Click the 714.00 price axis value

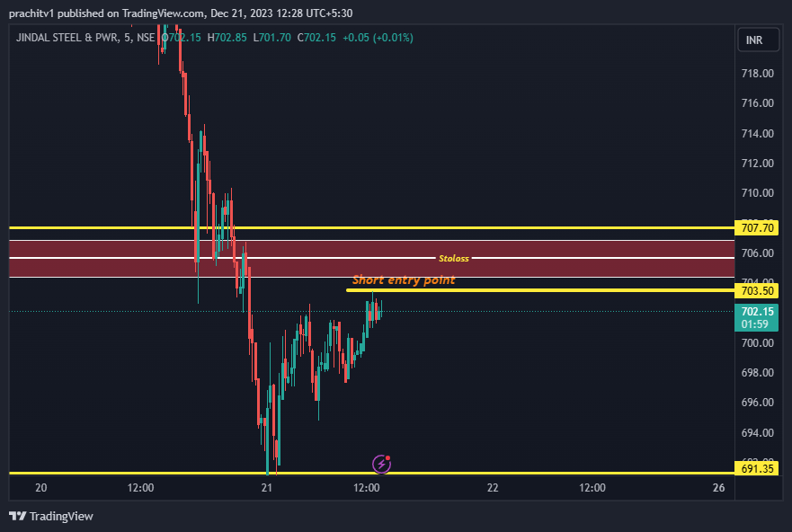pos(757,133)
